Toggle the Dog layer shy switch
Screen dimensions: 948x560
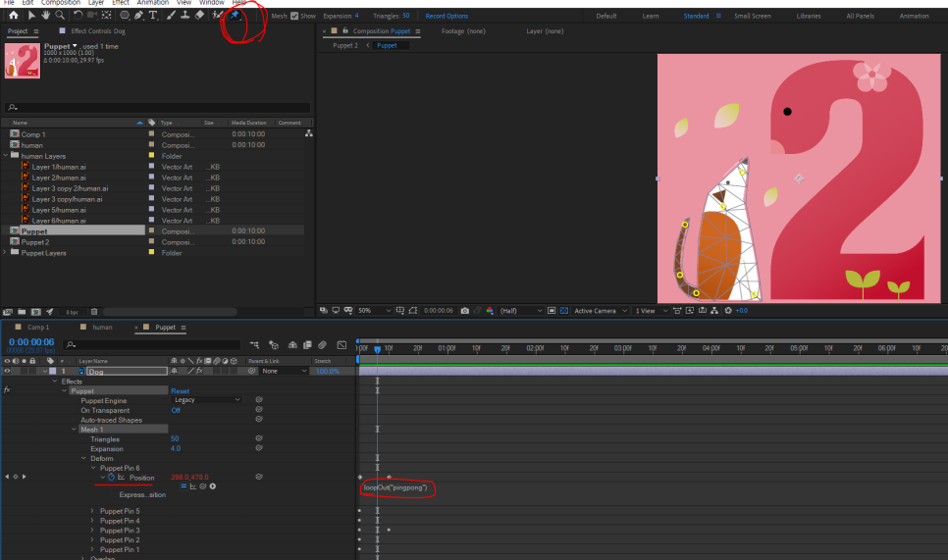tap(174, 371)
